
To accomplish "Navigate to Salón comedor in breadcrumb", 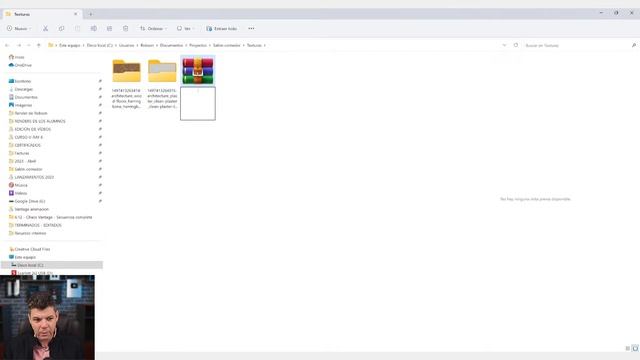I will pyautogui.click(x=227, y=45).
